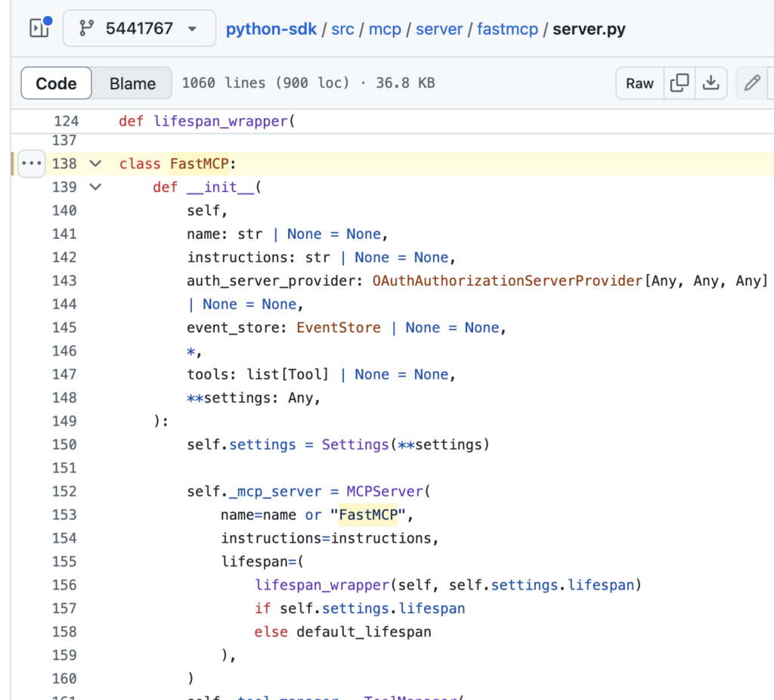Collapse the class FastMCP code block
The image size is (774, 700).
[95, 163]
